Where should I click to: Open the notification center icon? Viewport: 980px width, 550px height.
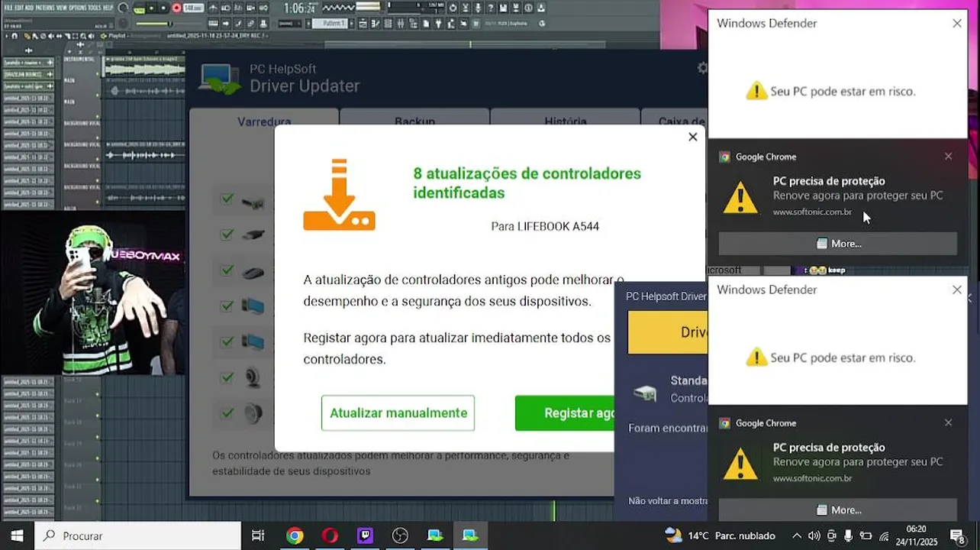click(x=958, y=535)
